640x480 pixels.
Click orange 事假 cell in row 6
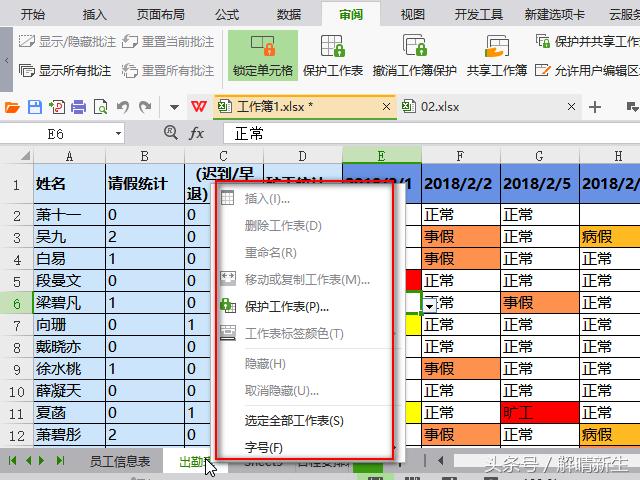click(540, 302)
